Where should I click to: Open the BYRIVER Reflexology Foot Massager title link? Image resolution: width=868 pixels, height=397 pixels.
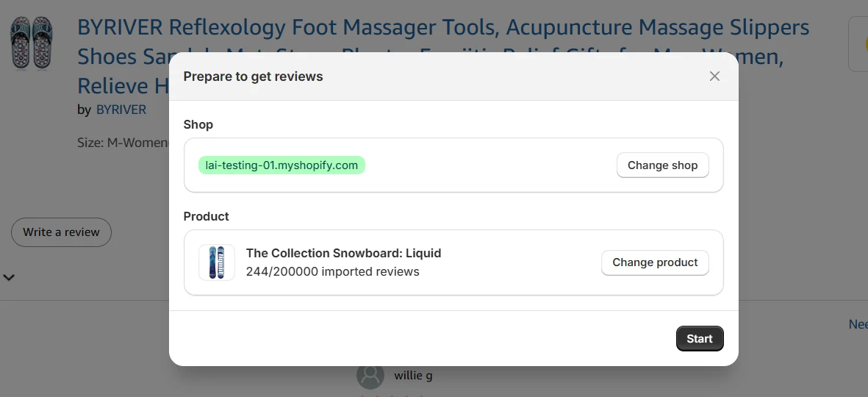pos(443,29)
